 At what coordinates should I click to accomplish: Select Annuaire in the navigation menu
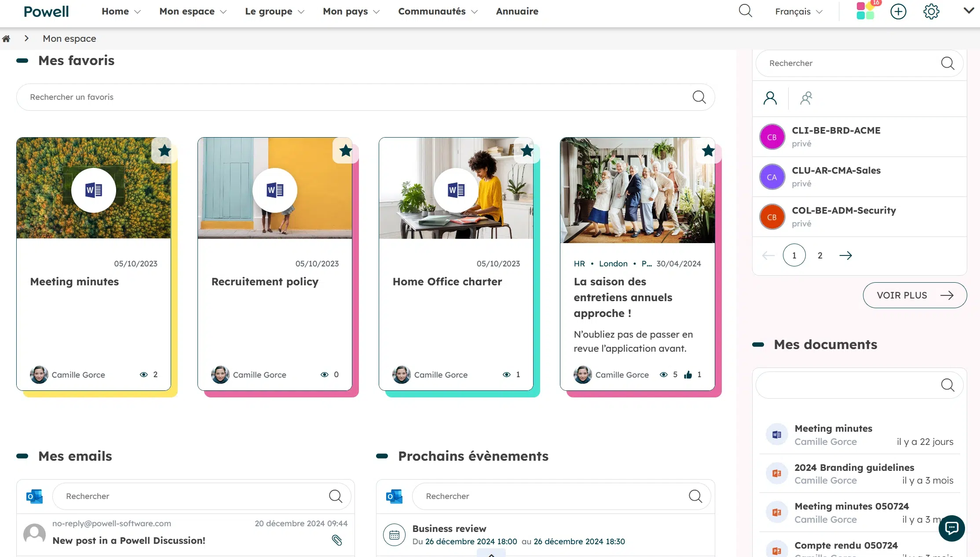[x=517, y=11]
